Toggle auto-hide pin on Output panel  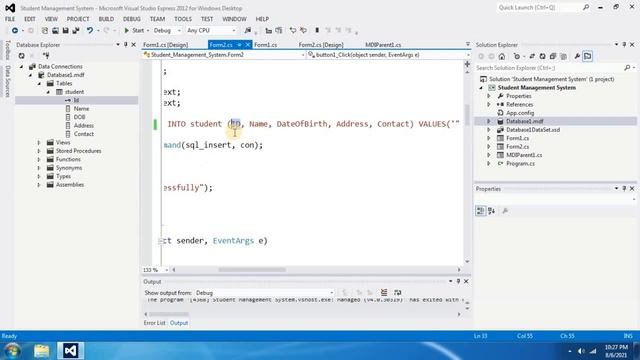point(458,281)
